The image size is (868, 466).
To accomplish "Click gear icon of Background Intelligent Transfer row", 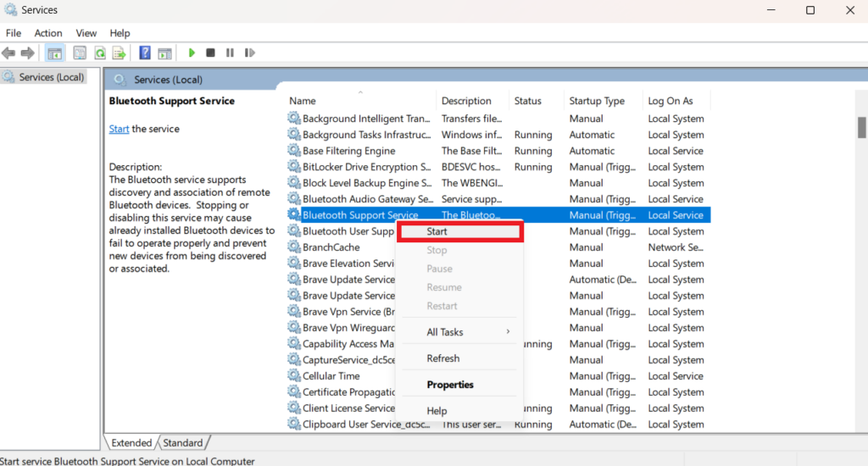I will coord(294,119).
